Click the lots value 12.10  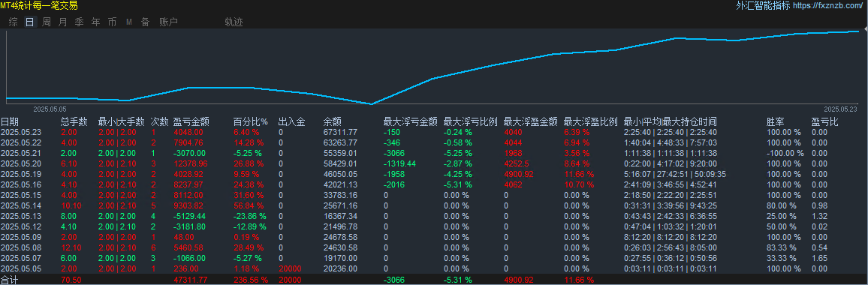click(71, 247)
